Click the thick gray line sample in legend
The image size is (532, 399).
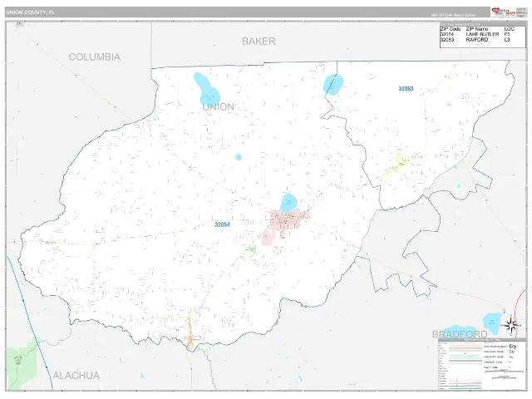pos(465,359)
